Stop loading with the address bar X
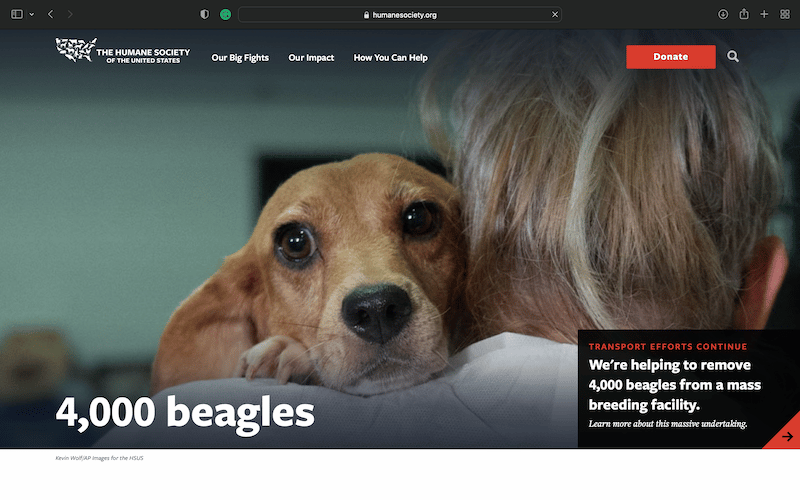800x500 pixels. [x=555, y=15]
